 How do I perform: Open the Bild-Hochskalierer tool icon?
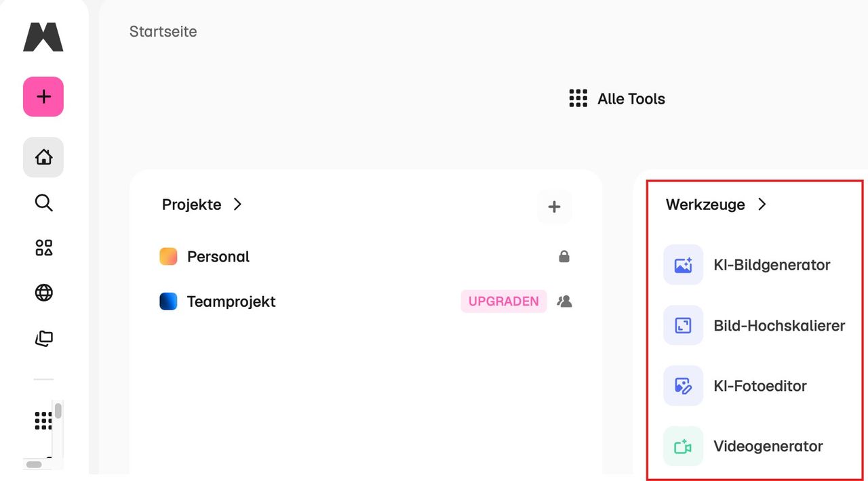point(683,326)
